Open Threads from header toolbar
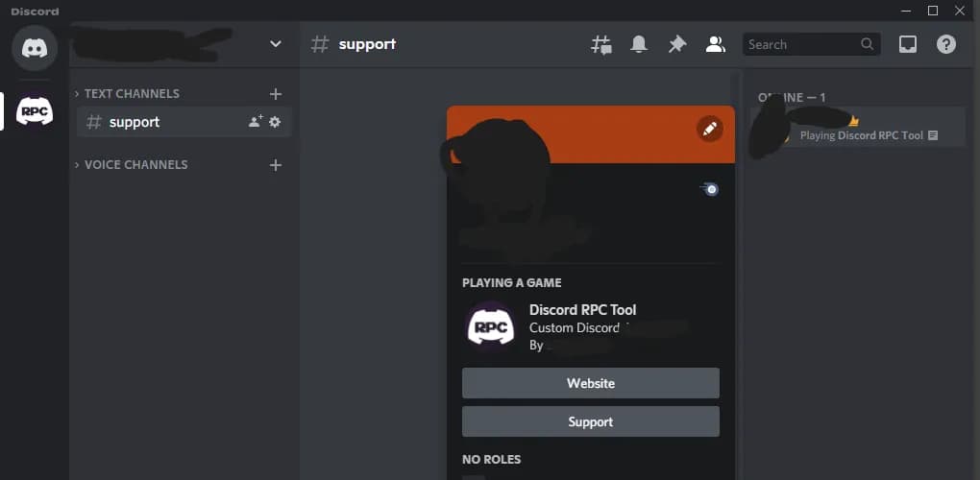The height and width of the screenshot is (480, 980). coord(601,44)
